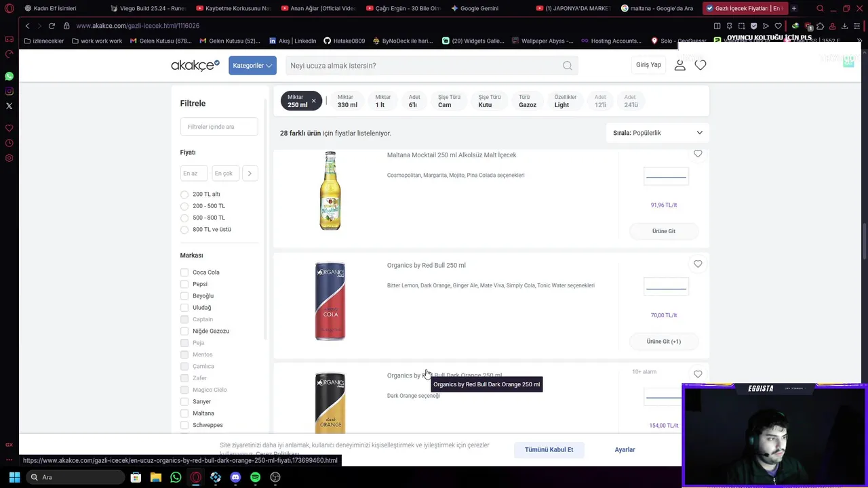Click Ürüne Git for Maltana Mocktail
Viewport: 868px width, 488px height.
point(664,231)
